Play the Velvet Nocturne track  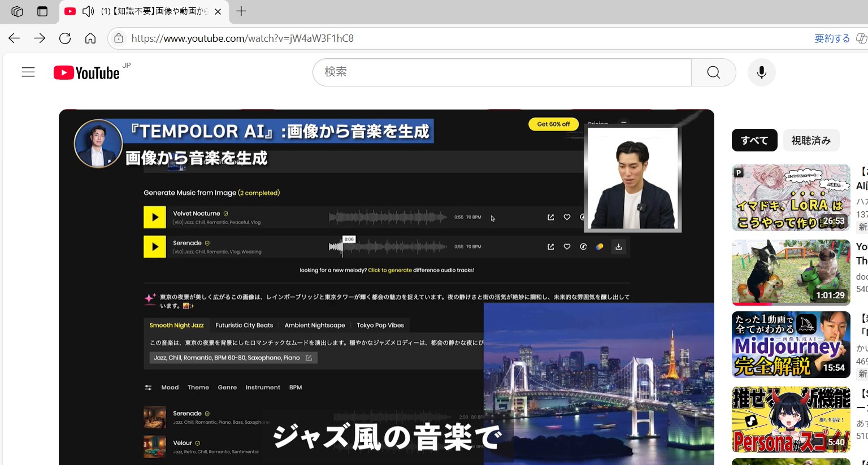coord(155,217)
